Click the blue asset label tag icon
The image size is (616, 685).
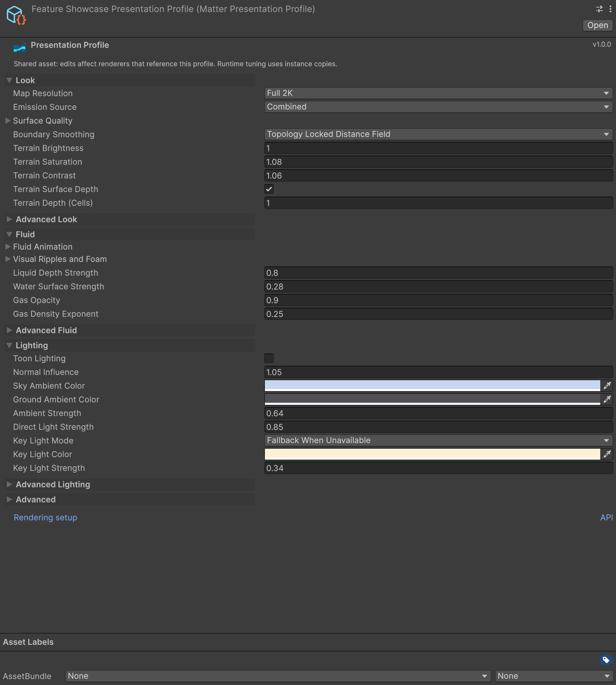(x=606, y=660)
